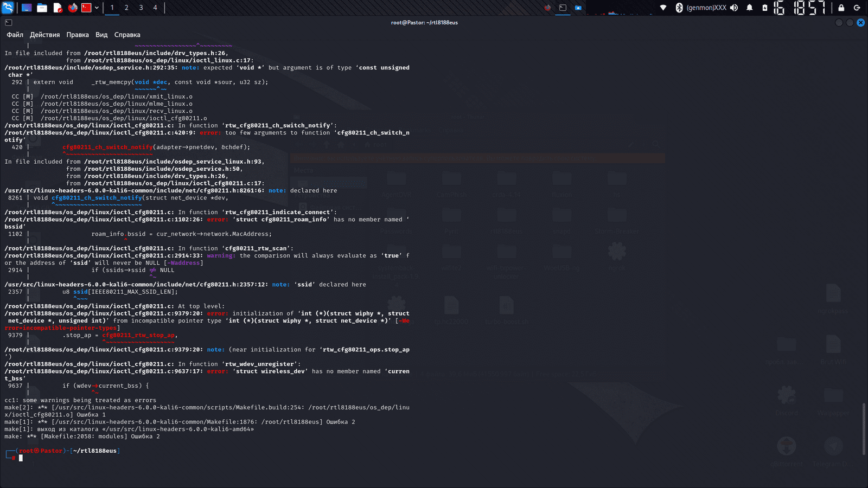Open the Справка menu

click(127, 35)
